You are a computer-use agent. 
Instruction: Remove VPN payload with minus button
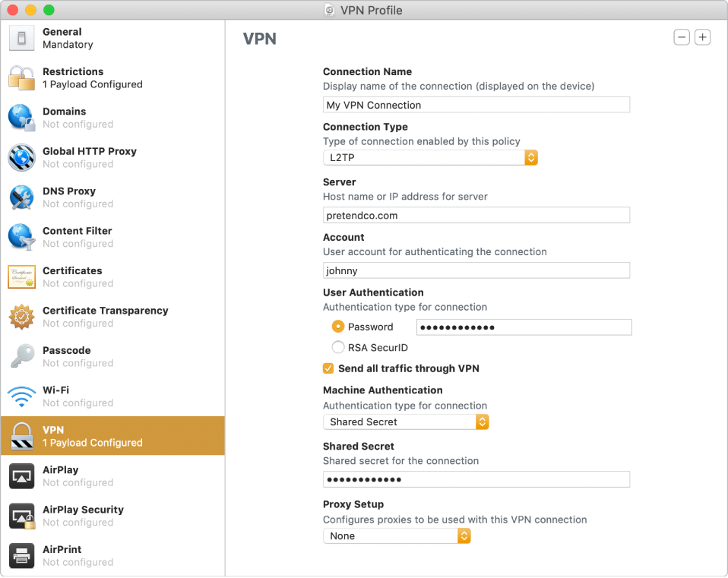point(681,37)
